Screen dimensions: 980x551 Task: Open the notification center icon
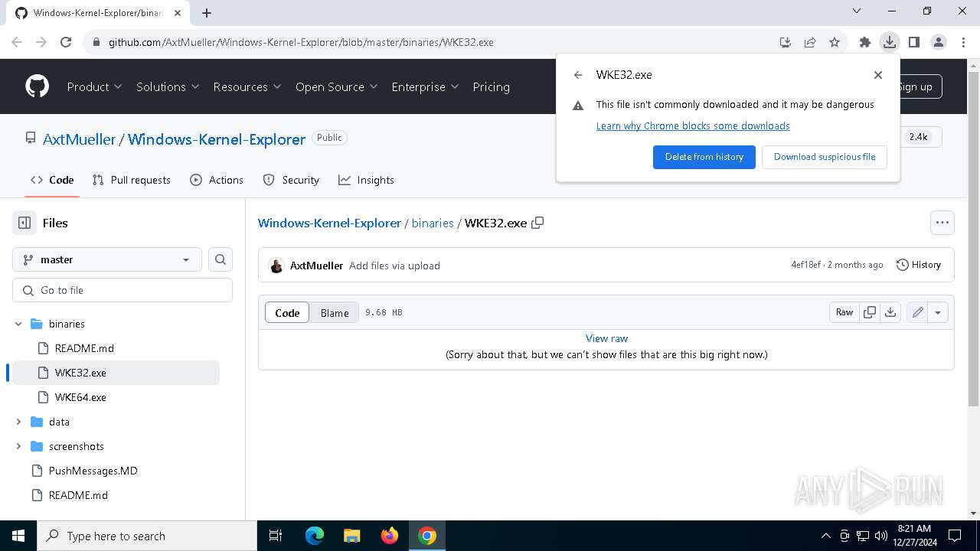pos(955,536)
